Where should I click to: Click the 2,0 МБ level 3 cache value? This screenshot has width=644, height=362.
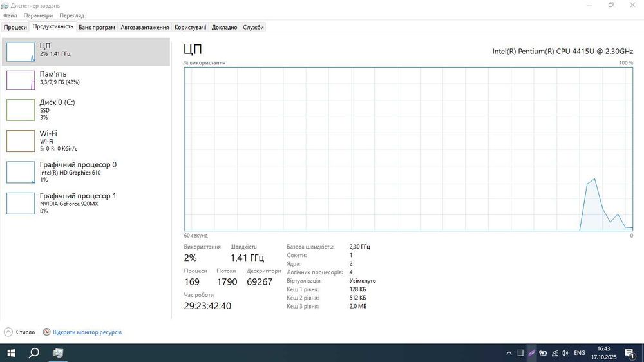click(357, 306)
